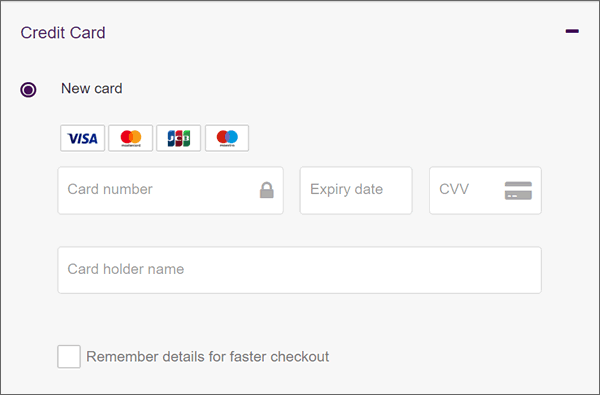Focus the Card number input field

[x=171, y=190]
